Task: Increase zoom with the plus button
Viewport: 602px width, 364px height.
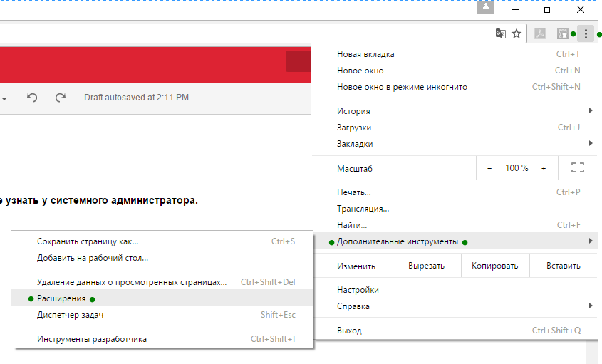Action: [544, 168]
